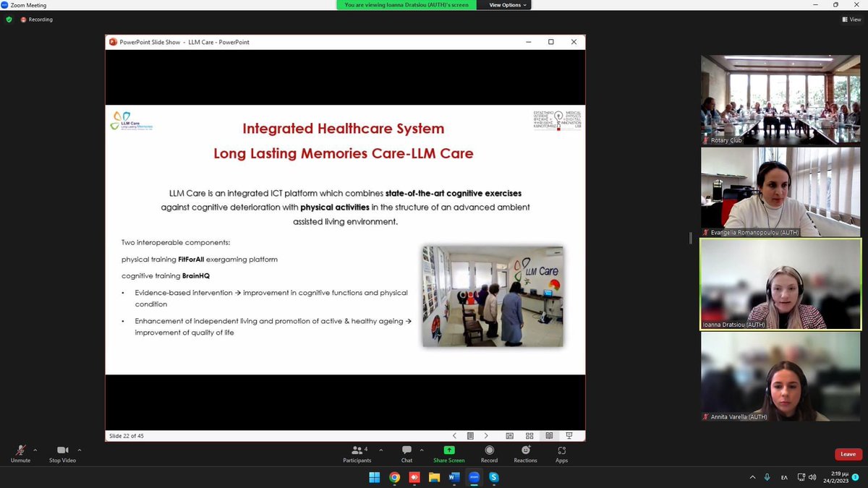Open Google Chrome from the taskbar
868x488 pixels.
point(394,477)
